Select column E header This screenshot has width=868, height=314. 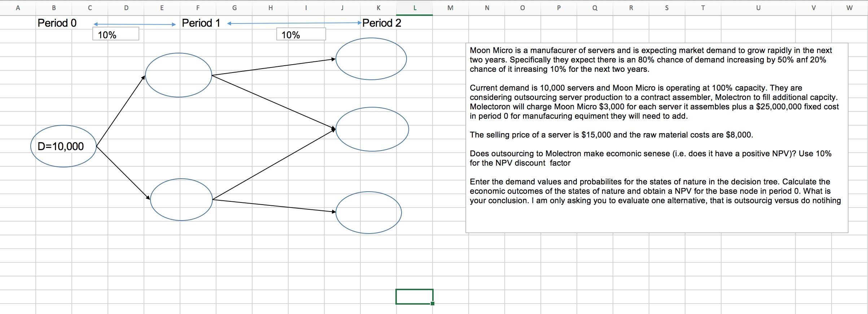pos(162,8)
